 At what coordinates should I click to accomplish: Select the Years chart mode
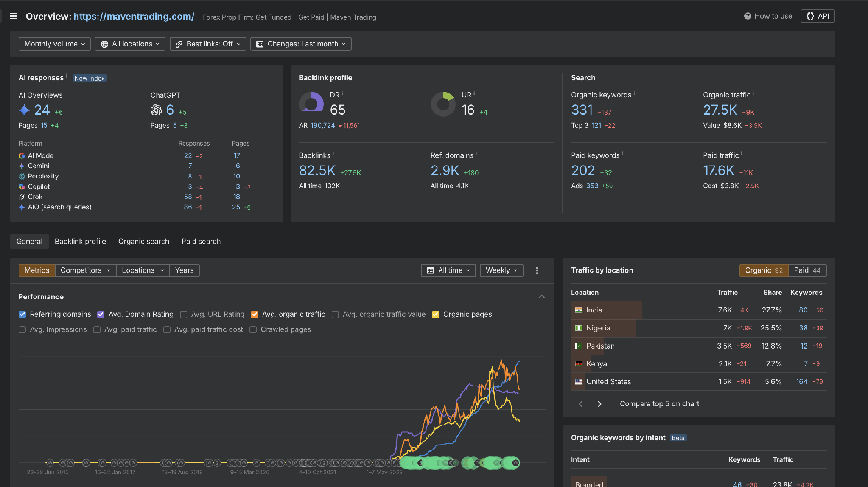tap(185, 270)
